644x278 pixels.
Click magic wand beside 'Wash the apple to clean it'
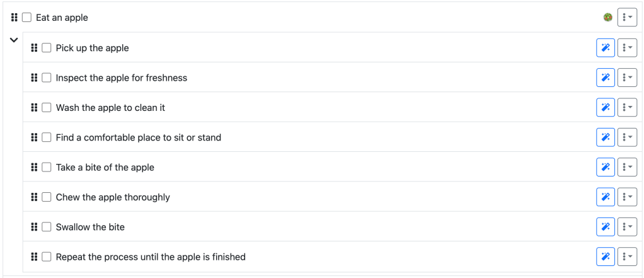point(605,108)
